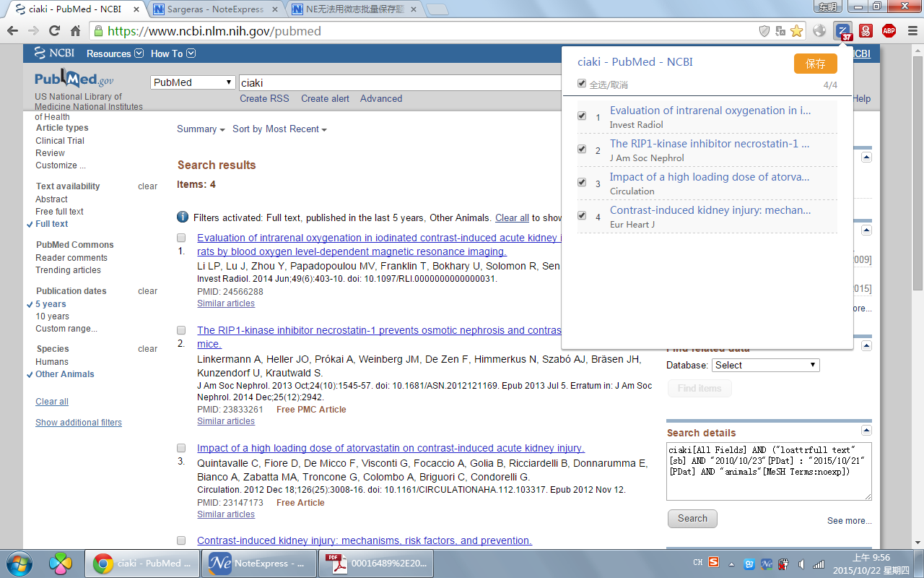Image resolution: width=924 pixels, height=578 pixels.
Task: Click the Search button under Search details
Action: pyautogui.click(x=692, y=519)
